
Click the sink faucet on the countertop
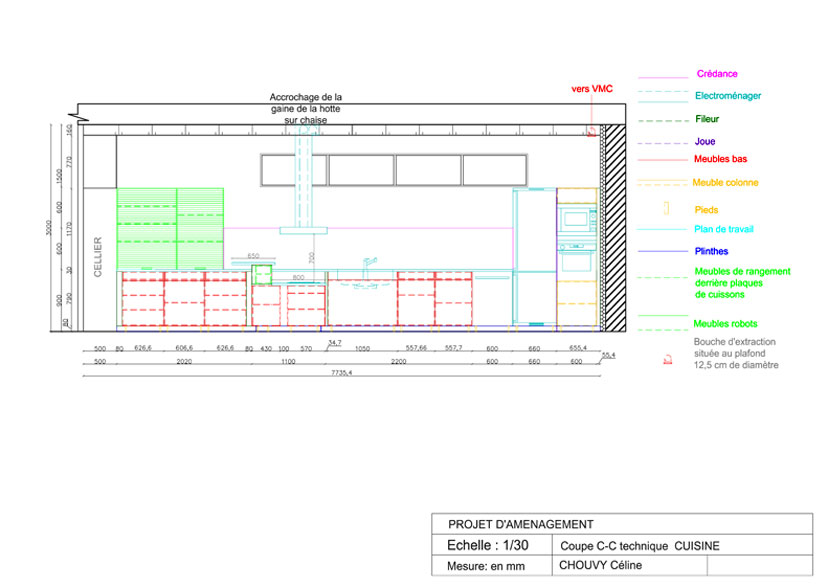(367, 262)
